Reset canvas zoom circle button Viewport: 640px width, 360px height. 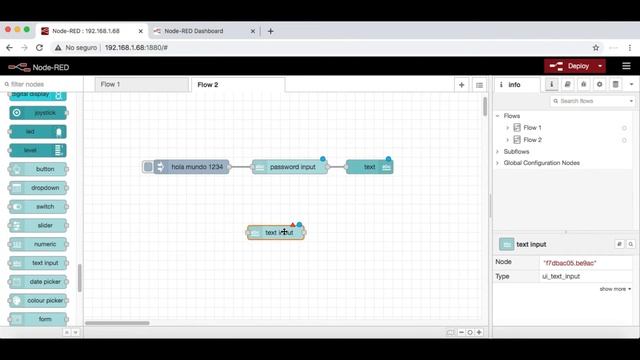[x=470, y=332]
